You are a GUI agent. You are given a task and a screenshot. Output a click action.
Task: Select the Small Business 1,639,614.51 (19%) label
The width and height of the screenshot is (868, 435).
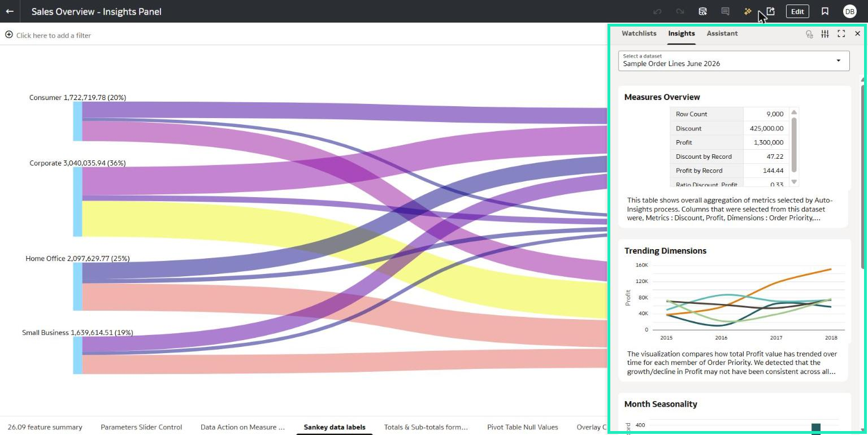(x=77, y=333)
